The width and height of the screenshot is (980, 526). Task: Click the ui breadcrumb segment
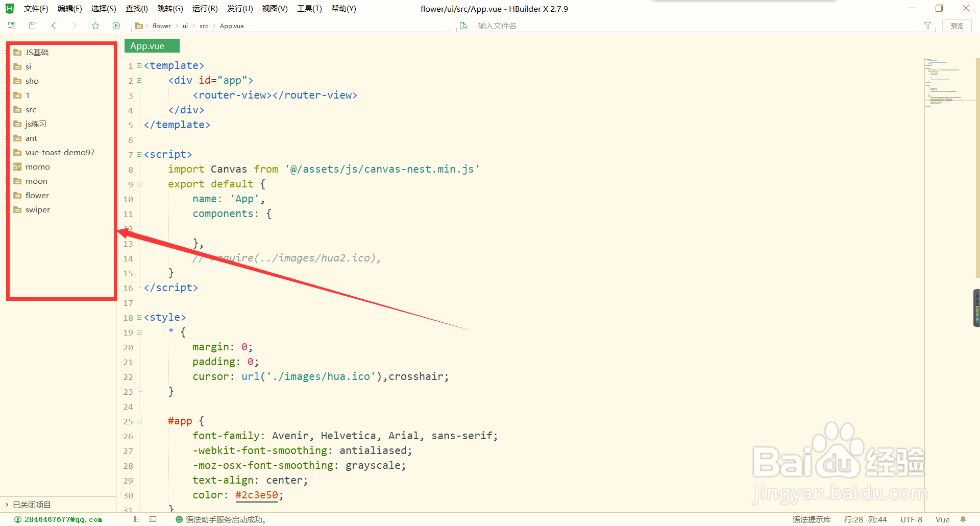click(185, 26)
